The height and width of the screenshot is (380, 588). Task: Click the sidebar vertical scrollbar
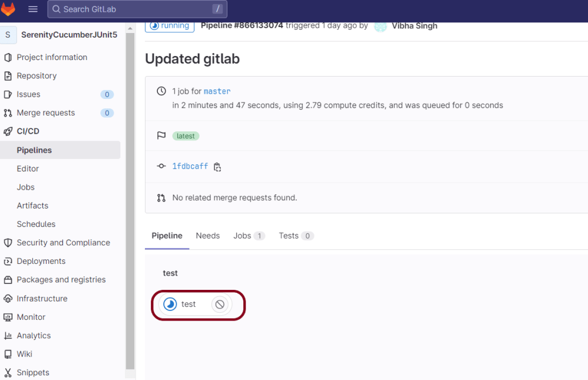click(130, 200)
